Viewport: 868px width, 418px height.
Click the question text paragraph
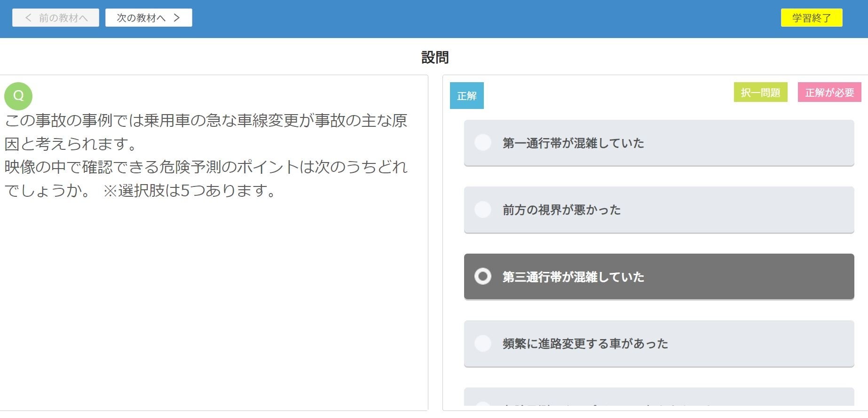click(x=206, y=155)
